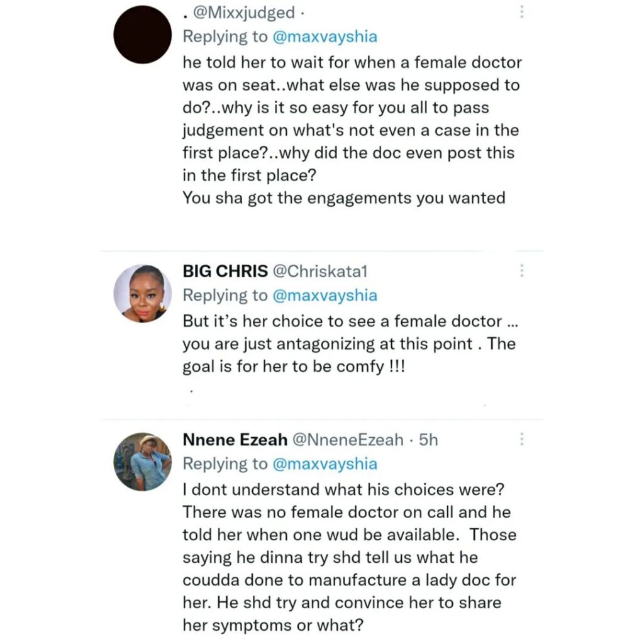
Task: Open the tweet about manufacturing a lady doc
Action: click(350, 557)
